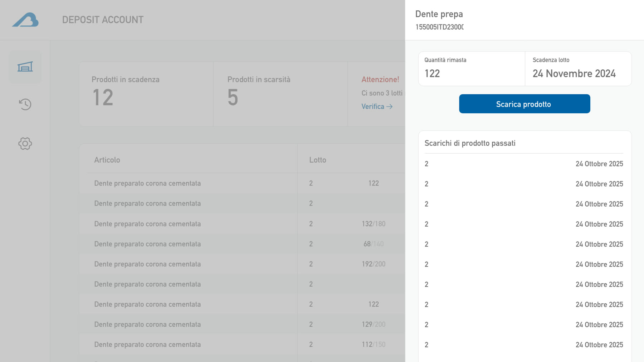Screen dimensions: 644x362
Task: Click the Quantità rimasta value 122
Action: click(432, 74)
